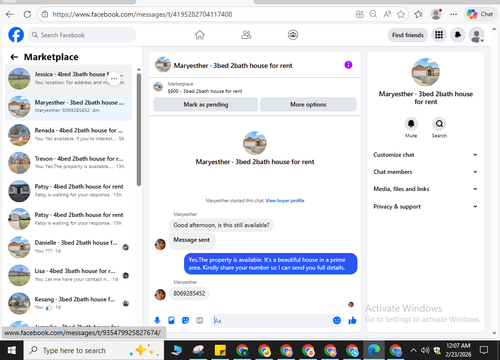Open the Friends icon in top navigation
This screenshot has height=360, width=500.
click(246, 35)
